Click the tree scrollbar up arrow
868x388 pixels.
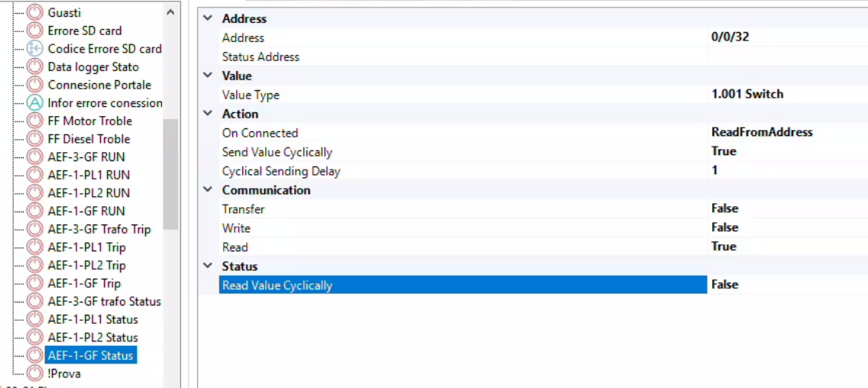170,12
